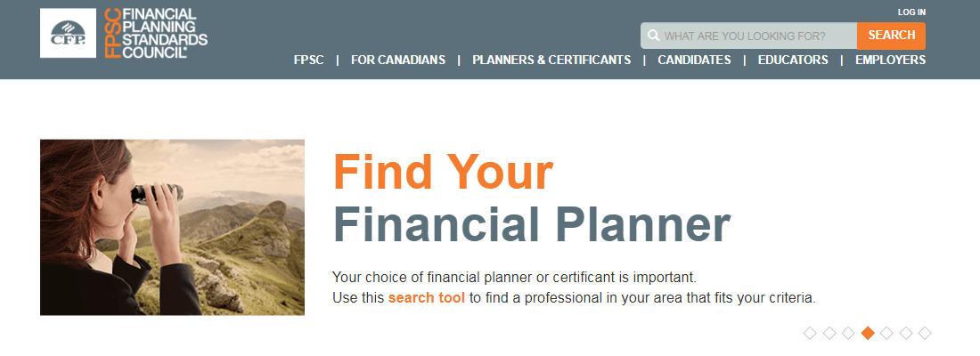Follow the orange 'search tool' link
Screen dimensions: 980x356
coord(426,298)
